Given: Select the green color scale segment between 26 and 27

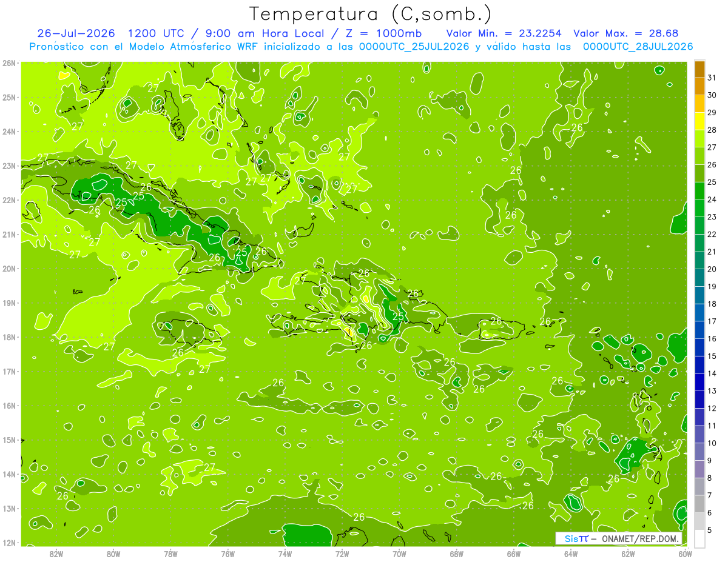Looking at the screenshot, I should point(699,156).
